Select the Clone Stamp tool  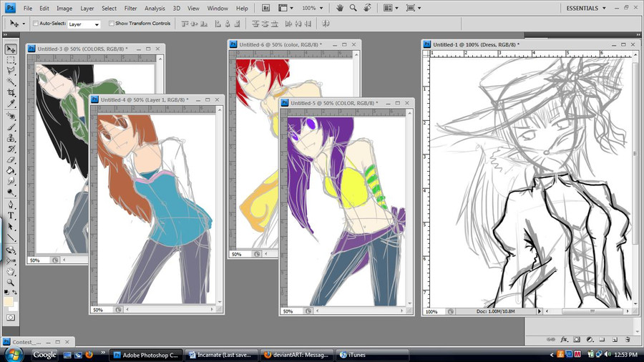tap(11, 138)
